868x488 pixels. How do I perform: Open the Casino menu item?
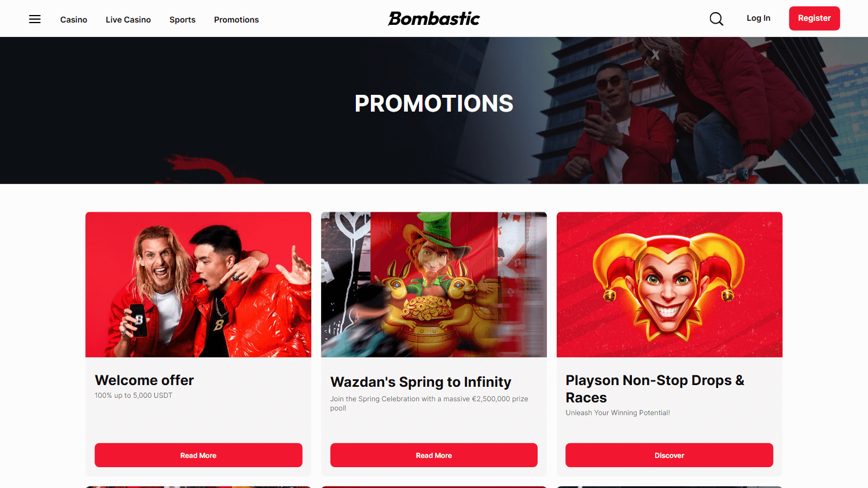tap(73, 20)
